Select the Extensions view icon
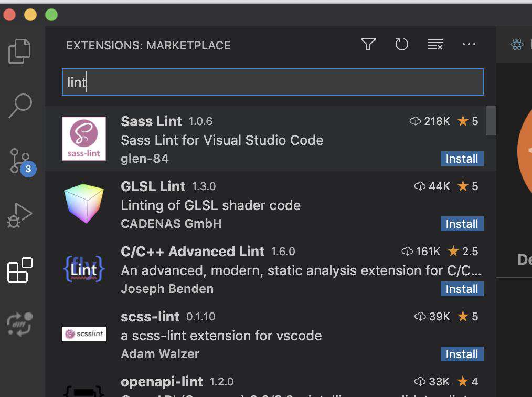This screenshot has height=397, width=532. (x=20, y=269)
